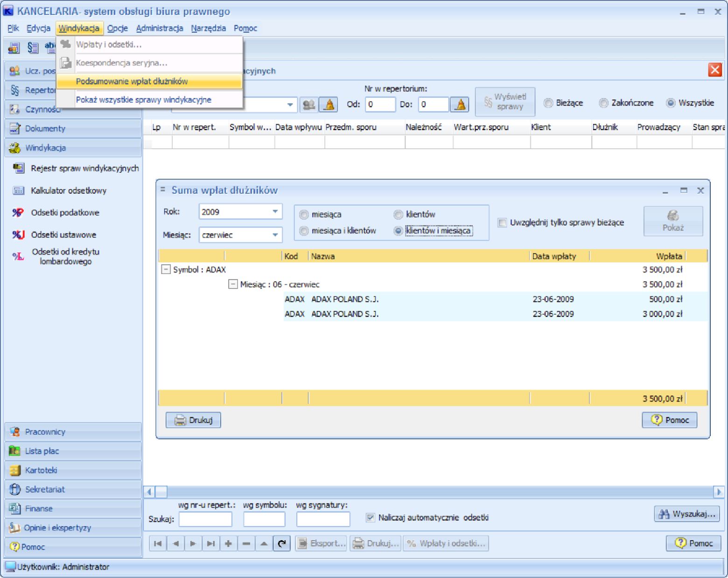Select the Wszystkie radio filter

[x=671, y=103]
